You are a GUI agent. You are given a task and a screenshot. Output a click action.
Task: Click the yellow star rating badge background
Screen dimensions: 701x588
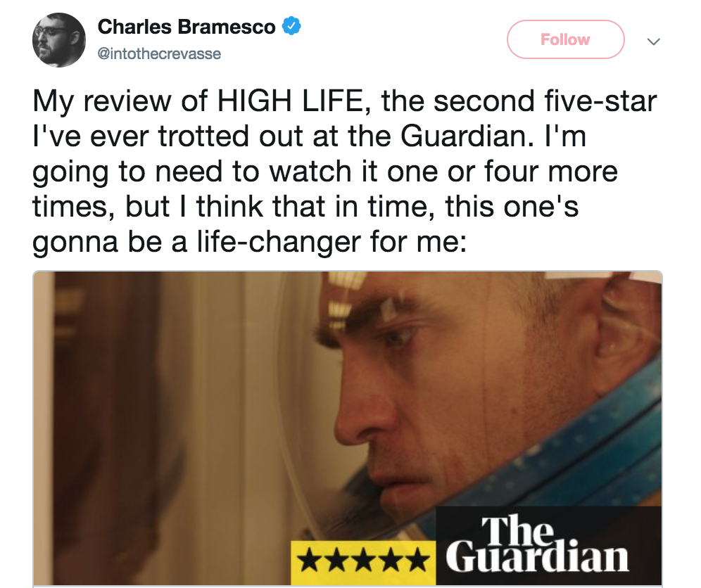click(363, 563)
